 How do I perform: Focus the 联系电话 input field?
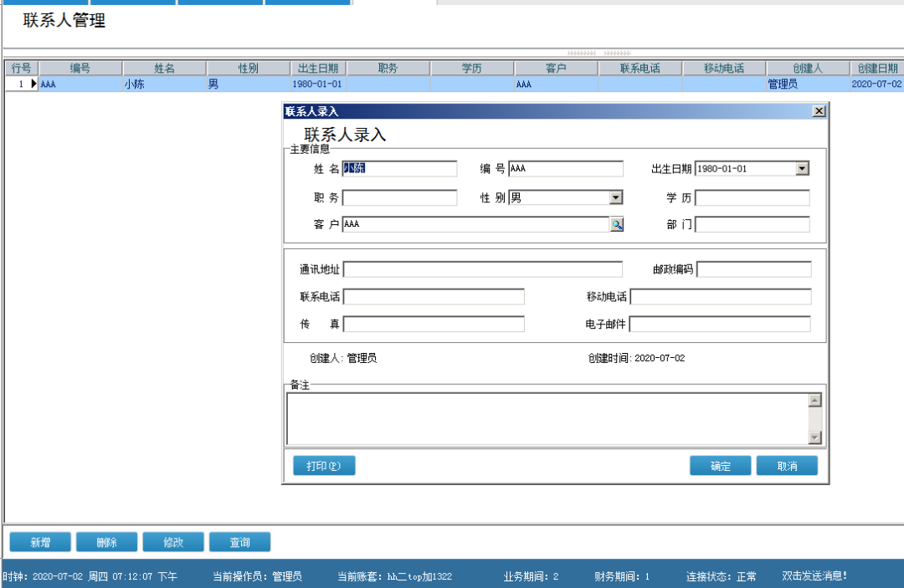coord(434,297)
